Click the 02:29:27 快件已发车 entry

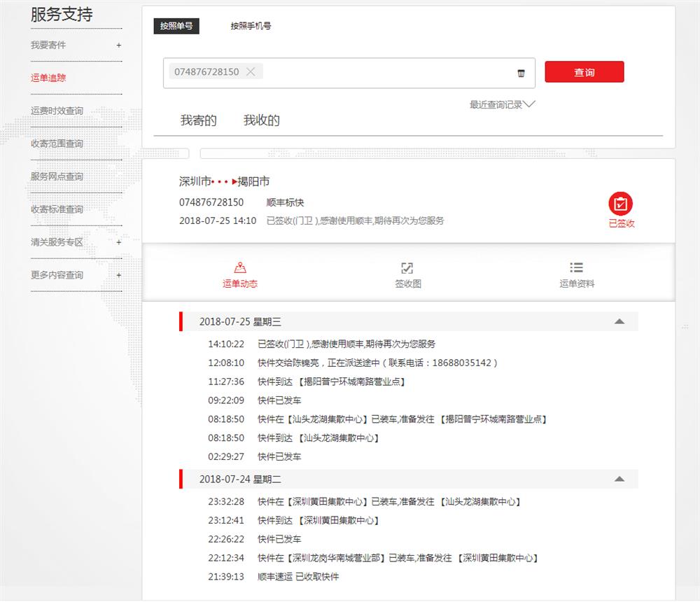coord(255,456)
